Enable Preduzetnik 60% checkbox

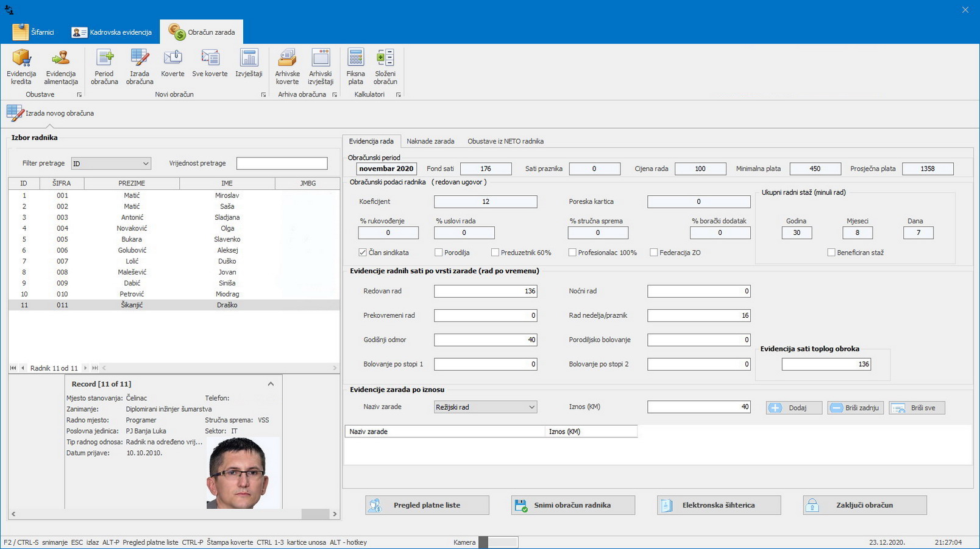tap(495, 252)
